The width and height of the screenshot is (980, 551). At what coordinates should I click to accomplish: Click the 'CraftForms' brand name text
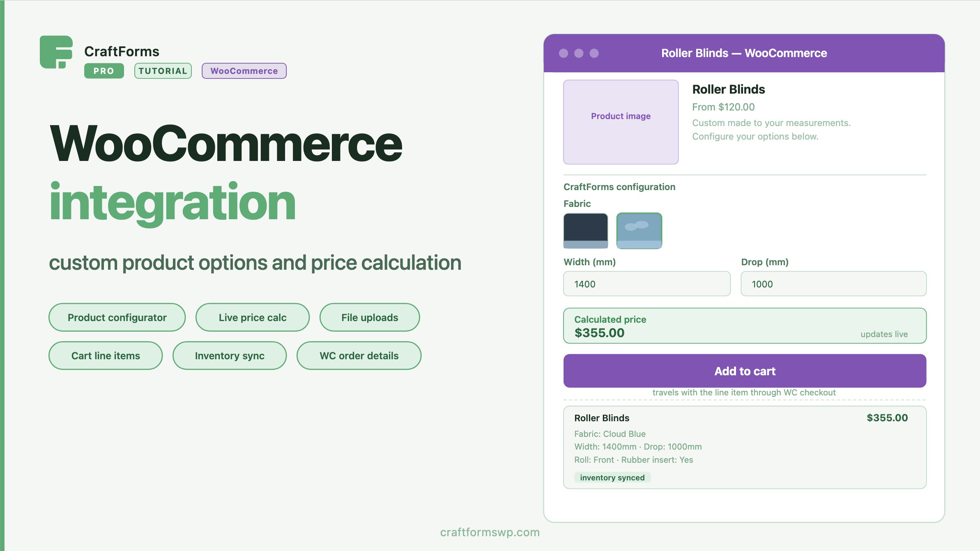click(x=122, y=51)
